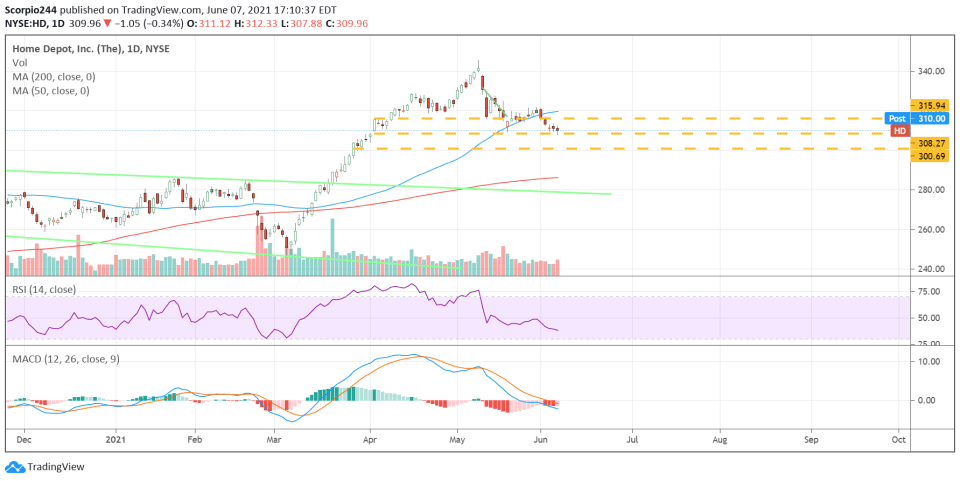Viewport: 960px width, 481px height.
Task: Click the 'NYSE:HD, 1D' header symbol text
Action: point(35,23)
